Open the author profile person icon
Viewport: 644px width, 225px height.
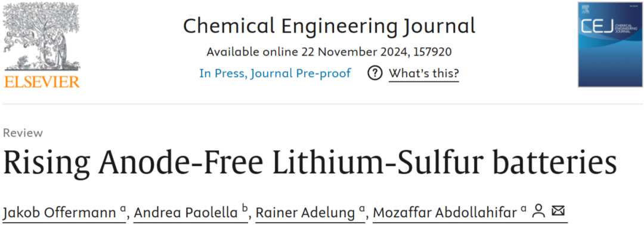tap(538, 212)
